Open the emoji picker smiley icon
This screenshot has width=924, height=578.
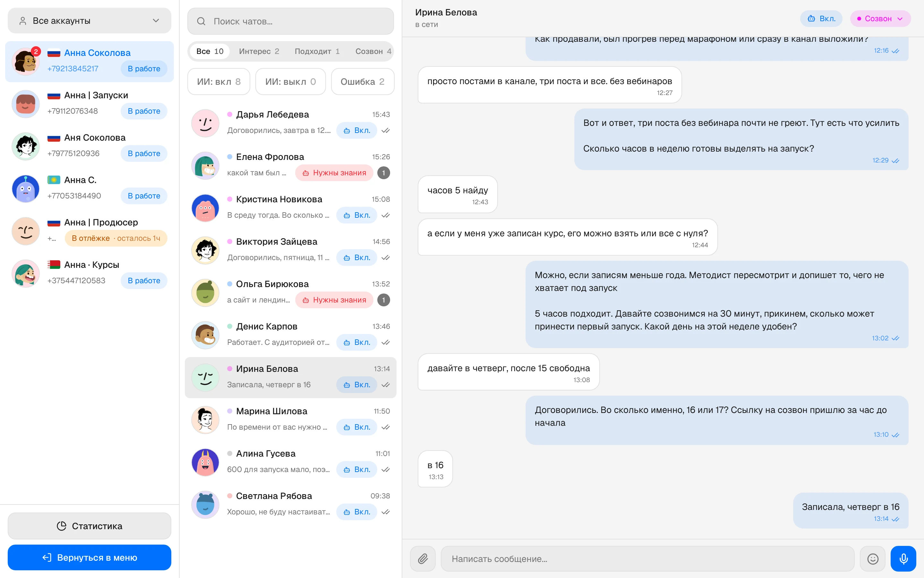pos(872,558)
